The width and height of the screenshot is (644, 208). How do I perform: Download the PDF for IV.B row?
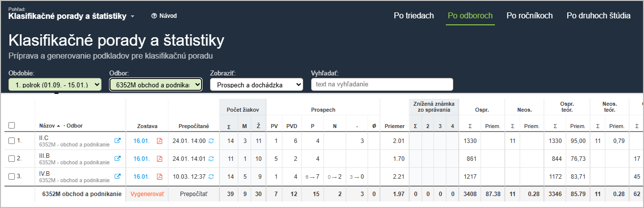pyautogui.click(x=160, y=176)
